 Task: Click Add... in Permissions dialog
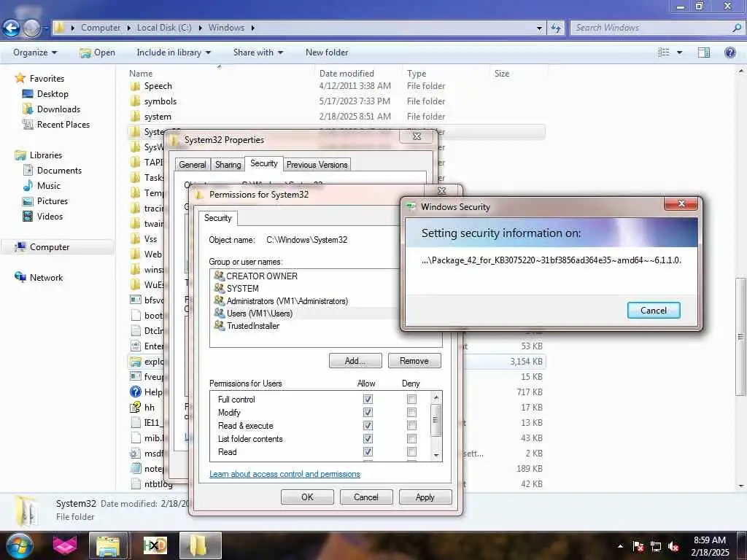[355, 360]
